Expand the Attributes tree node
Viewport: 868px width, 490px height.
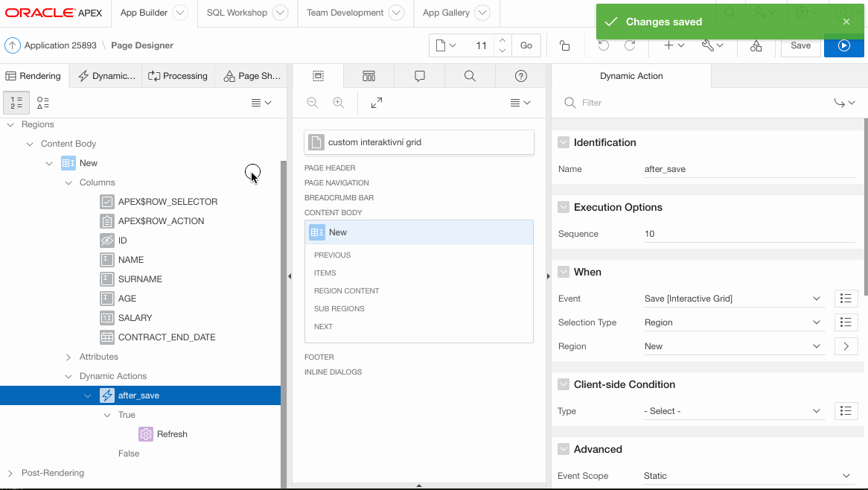(68, 357)
